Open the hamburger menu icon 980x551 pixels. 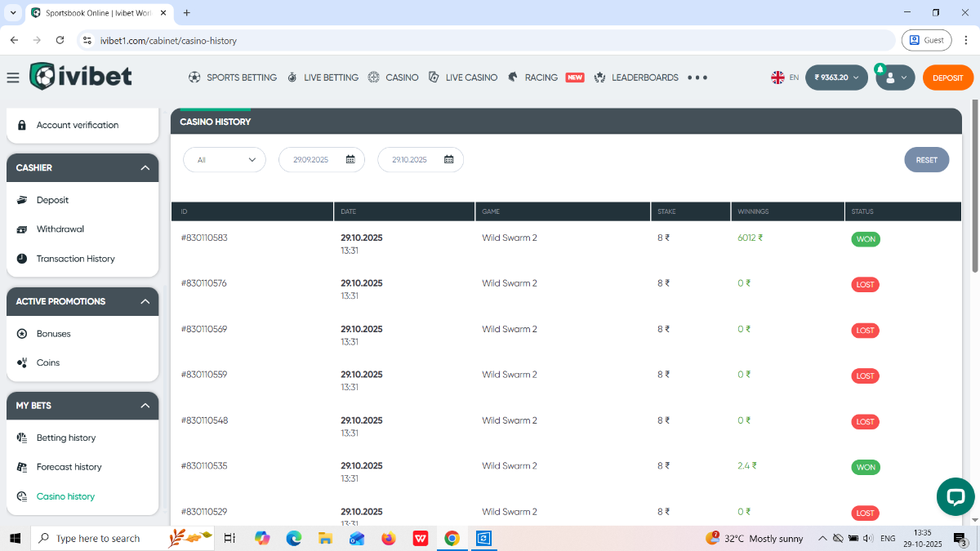tap(12, 78)
